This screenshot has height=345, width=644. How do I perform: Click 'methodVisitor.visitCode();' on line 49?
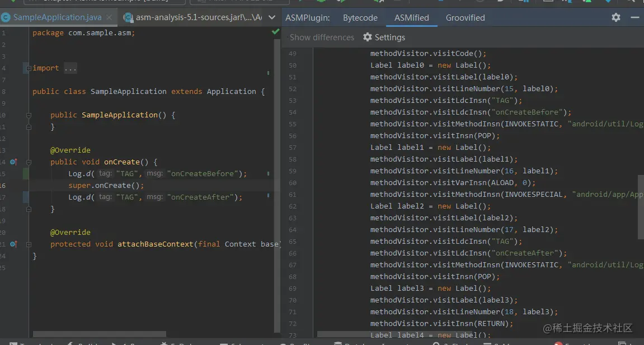(x=428, y=53)
